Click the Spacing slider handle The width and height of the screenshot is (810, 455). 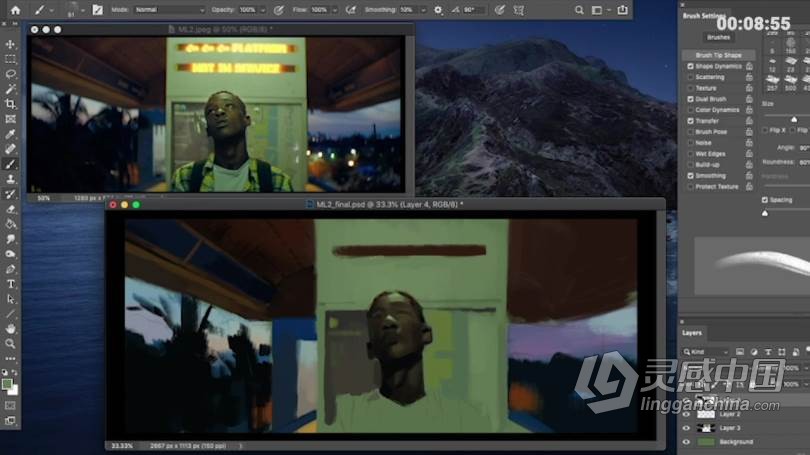tap(765, 213)
